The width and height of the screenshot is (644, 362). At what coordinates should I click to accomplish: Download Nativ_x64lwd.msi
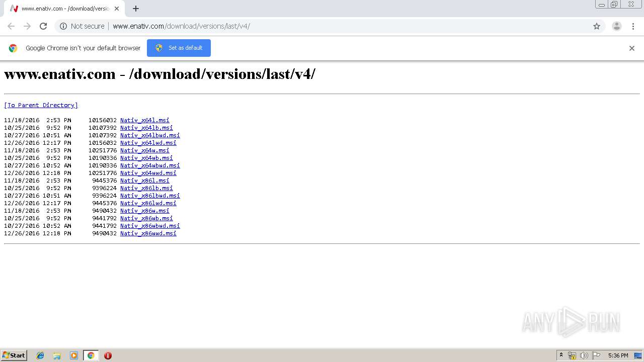point(148,143)
